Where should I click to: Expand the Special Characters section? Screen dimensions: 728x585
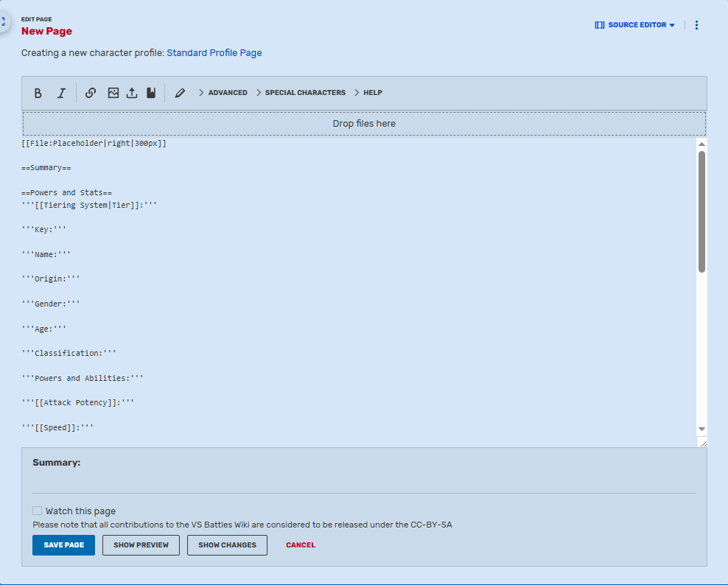click(301, 93)
